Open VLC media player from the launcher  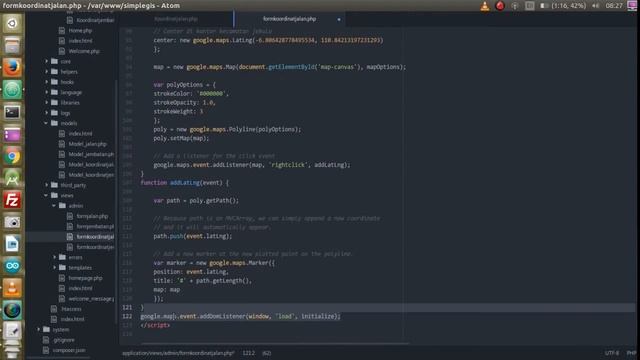(12, 289)
